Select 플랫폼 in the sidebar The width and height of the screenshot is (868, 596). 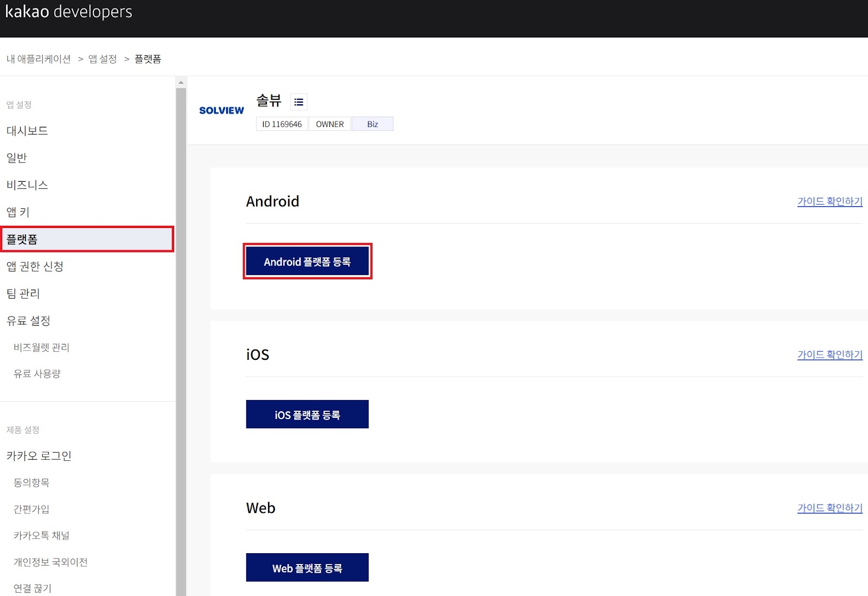(87, 239)
